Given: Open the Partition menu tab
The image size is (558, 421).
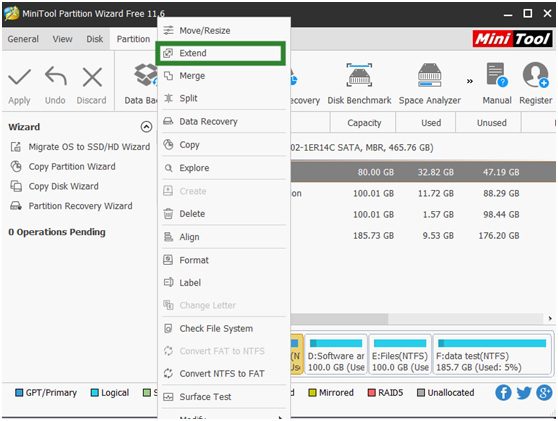Looking at the screenshot, I should click(x=133, y=39).
